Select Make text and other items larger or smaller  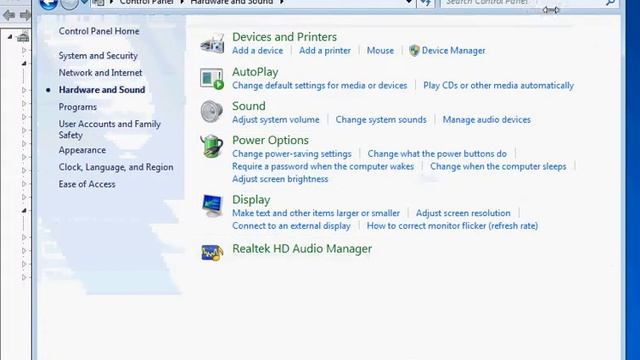(x=316, y=213)
